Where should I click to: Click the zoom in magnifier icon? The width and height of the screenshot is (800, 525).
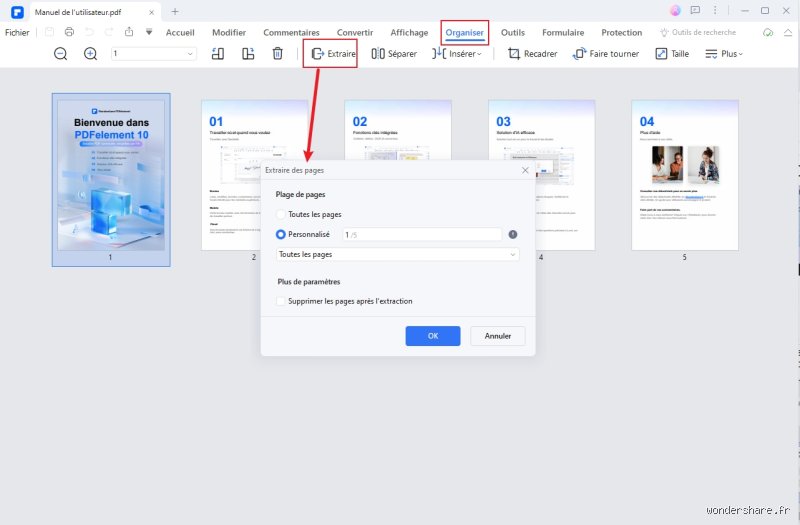[x=90, y=54]
